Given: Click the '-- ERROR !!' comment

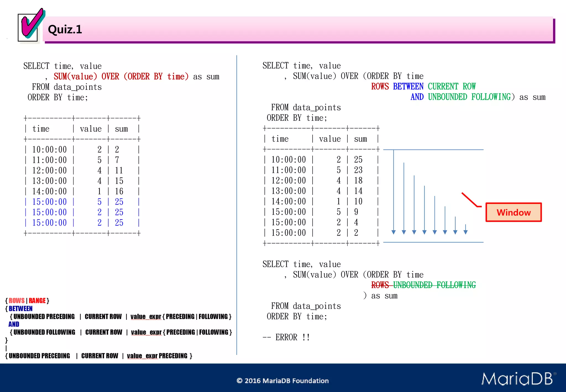Looking at the screenshot, I should click(x=286, y=337).
